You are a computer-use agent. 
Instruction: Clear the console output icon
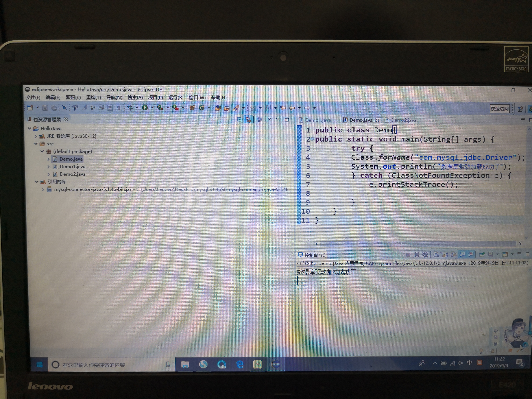[x=436, y=254]
